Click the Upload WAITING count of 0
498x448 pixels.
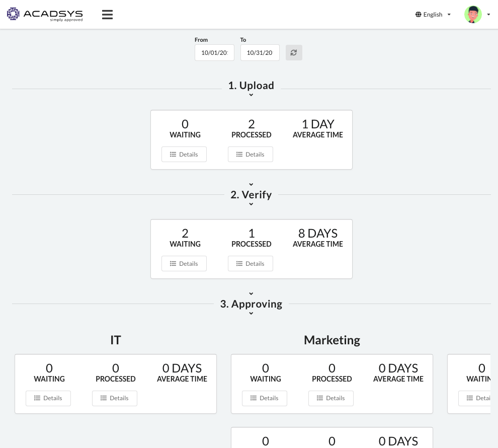click(185, 124)
